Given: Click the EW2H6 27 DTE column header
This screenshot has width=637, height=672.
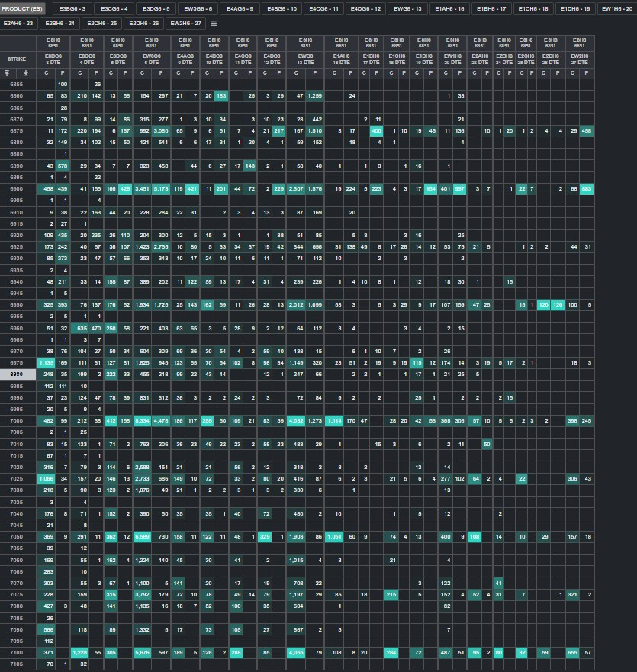Looking at the screenshot, I should point(580,59).
